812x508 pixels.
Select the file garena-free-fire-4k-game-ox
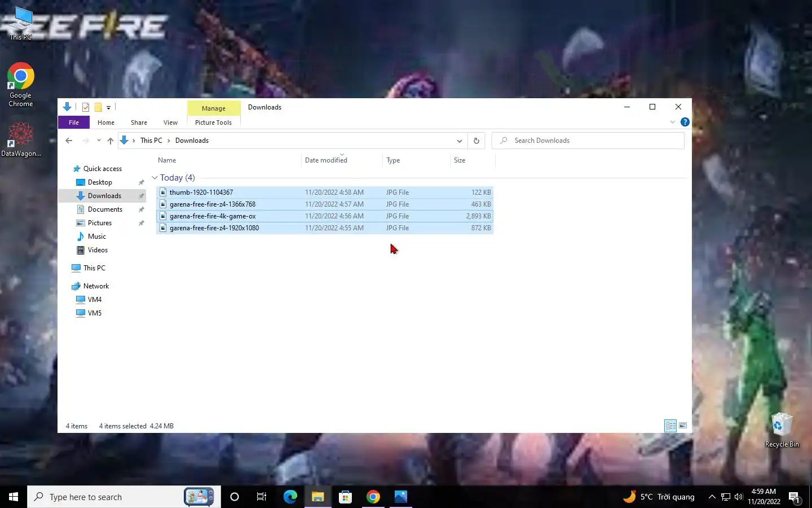pos(325,216)
